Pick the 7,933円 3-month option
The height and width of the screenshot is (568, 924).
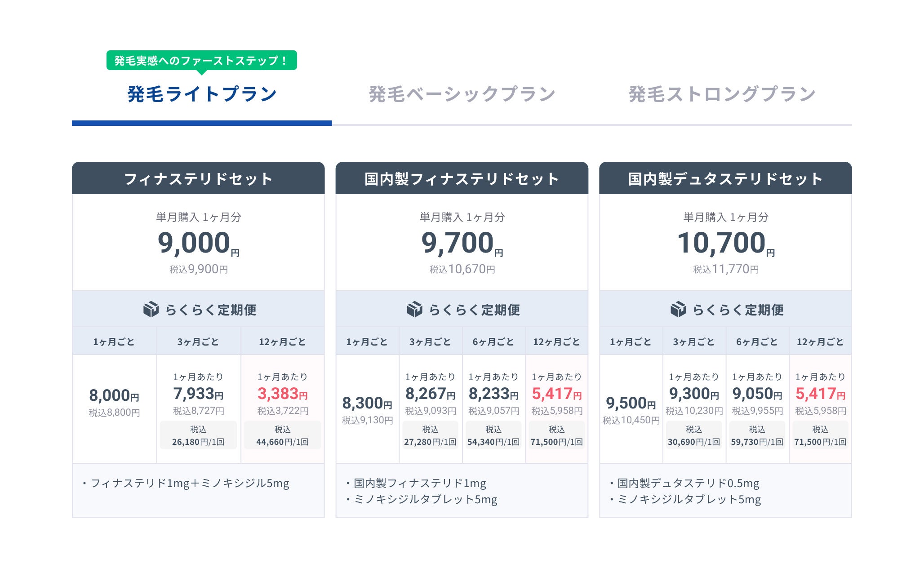[x=198, y=394]
